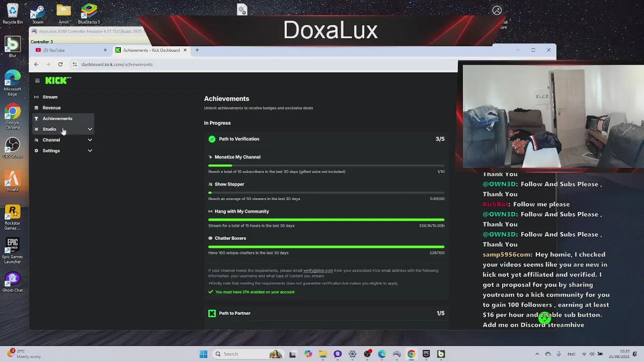Open the Windows Start menu
Screen dimensions: 644x362
pyautogui.click(x=203, y=354)
